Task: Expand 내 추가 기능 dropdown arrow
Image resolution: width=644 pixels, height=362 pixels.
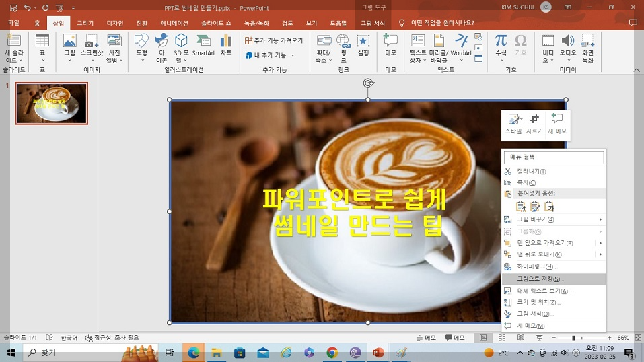Action: click(293, 55)
